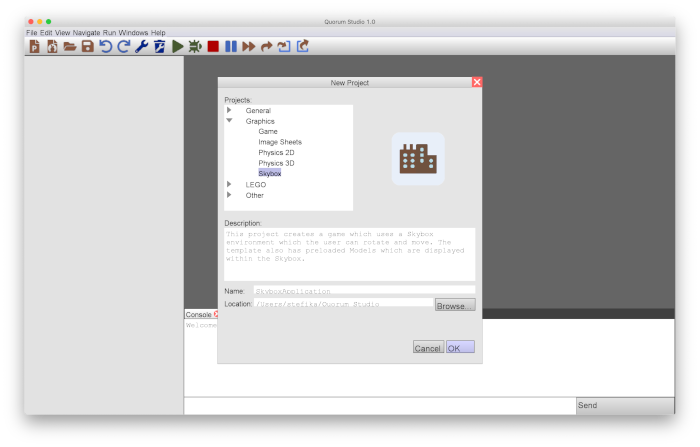Open the Run menu
Viewport: 700px width, 447px height.
pyautogui.click(x=109, y=33)
